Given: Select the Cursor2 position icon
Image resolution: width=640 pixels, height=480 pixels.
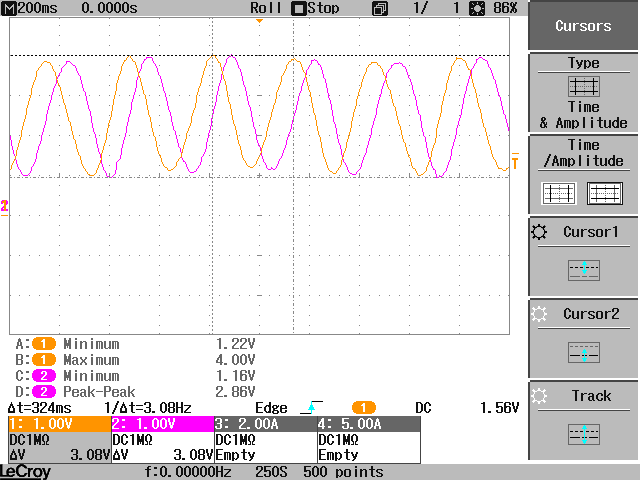Looking at the screenshot, I should 584,352.
